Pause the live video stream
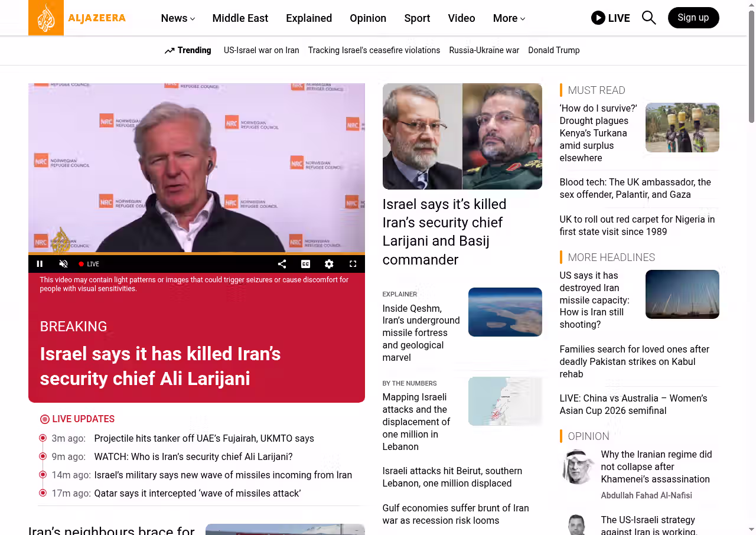 [x=40, y=264]
